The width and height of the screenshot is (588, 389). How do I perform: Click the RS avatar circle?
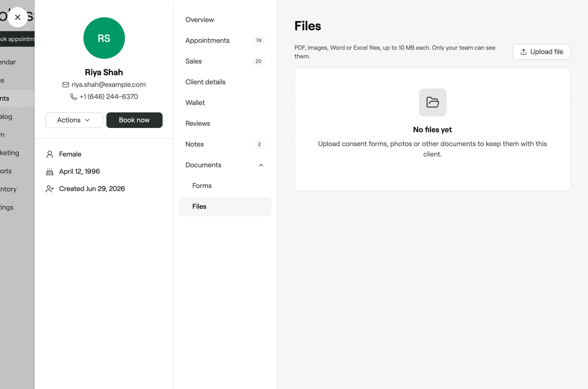pyautogui.click(x=104, y=38)
